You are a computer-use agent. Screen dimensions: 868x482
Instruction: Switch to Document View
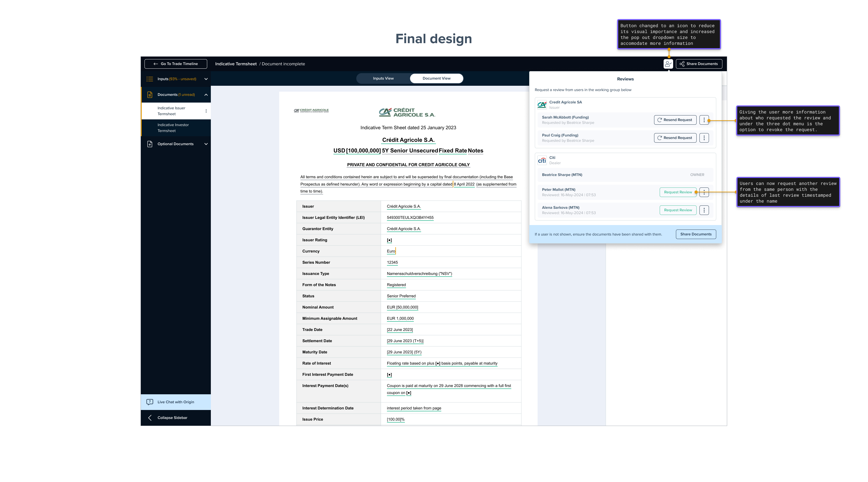point(436,78)
